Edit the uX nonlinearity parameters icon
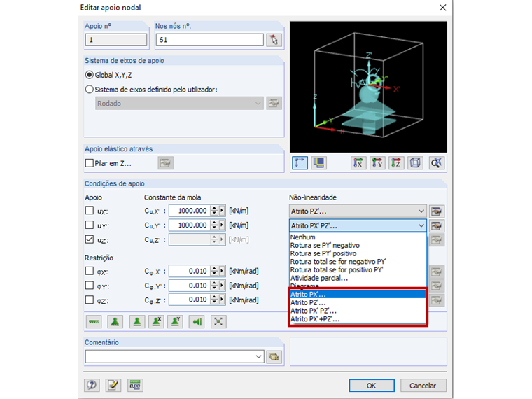The height and width of the screenshot is (399, 532). pyautogui.click(x=437, y=211)
